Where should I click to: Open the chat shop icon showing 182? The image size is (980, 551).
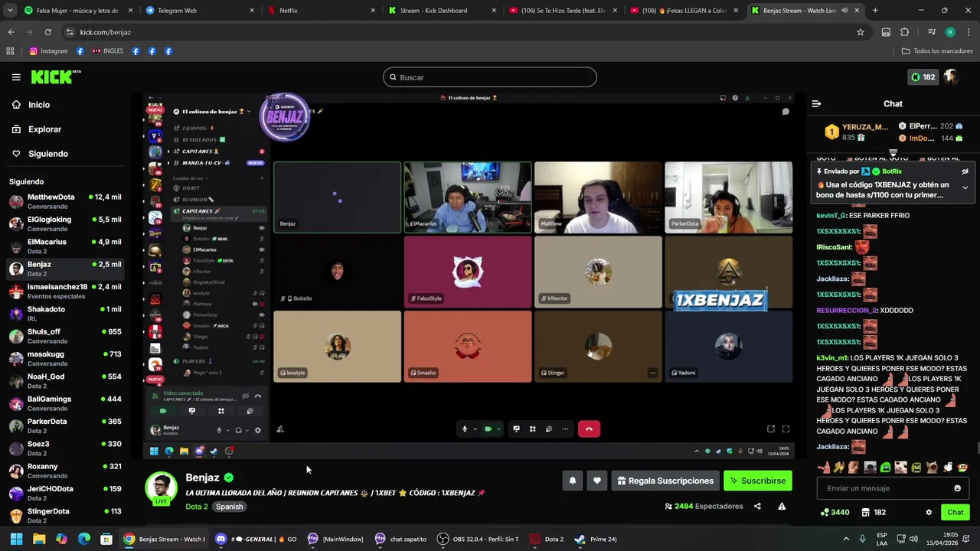pyautogui.click(x=874, y=512)
